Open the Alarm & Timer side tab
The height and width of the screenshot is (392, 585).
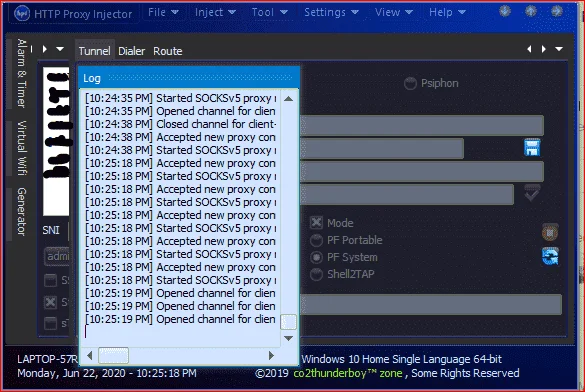22,73
